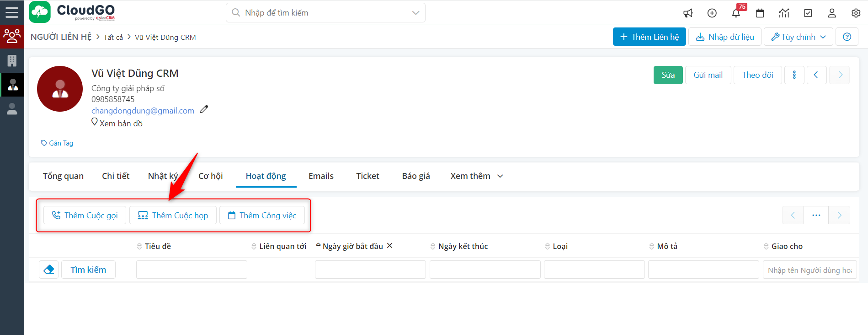Open the reports chart icon
Image resolution: width=868 pixels, height=335 pixels.
click(784, 13)
